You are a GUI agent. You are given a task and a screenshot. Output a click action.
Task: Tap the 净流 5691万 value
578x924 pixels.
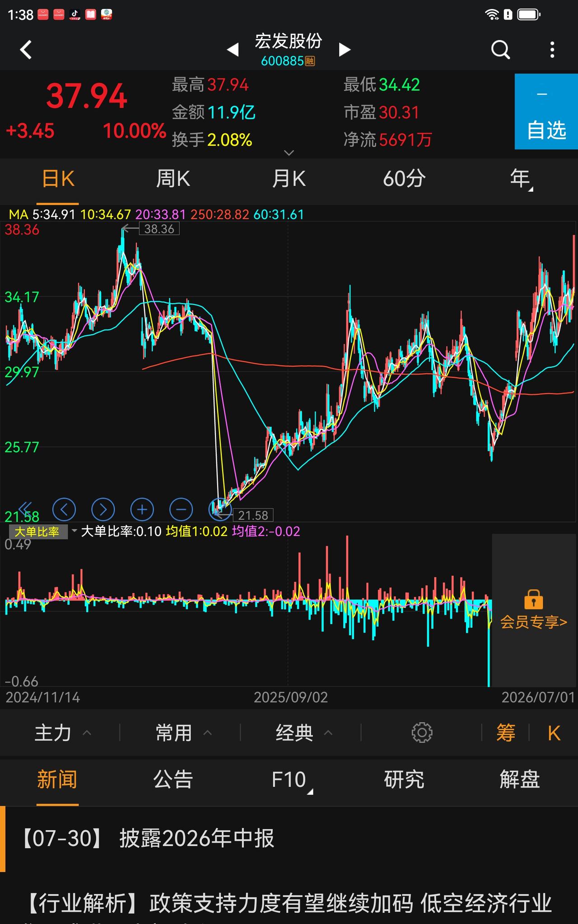(388, 139)
